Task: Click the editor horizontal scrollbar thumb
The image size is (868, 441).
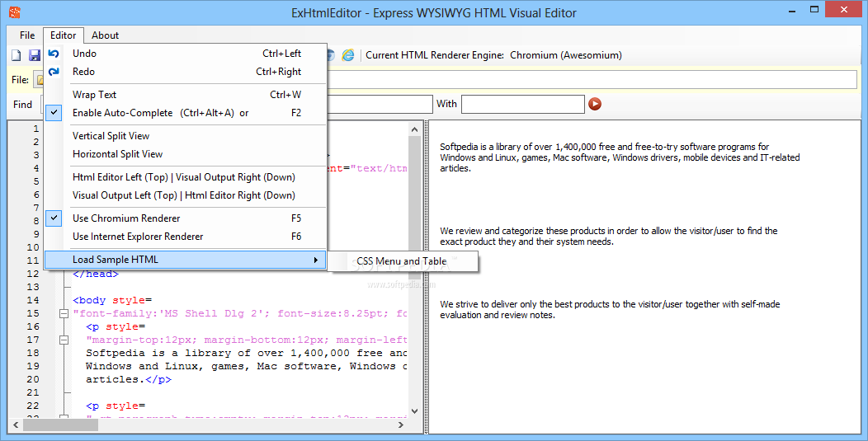Action: (60, 425)
